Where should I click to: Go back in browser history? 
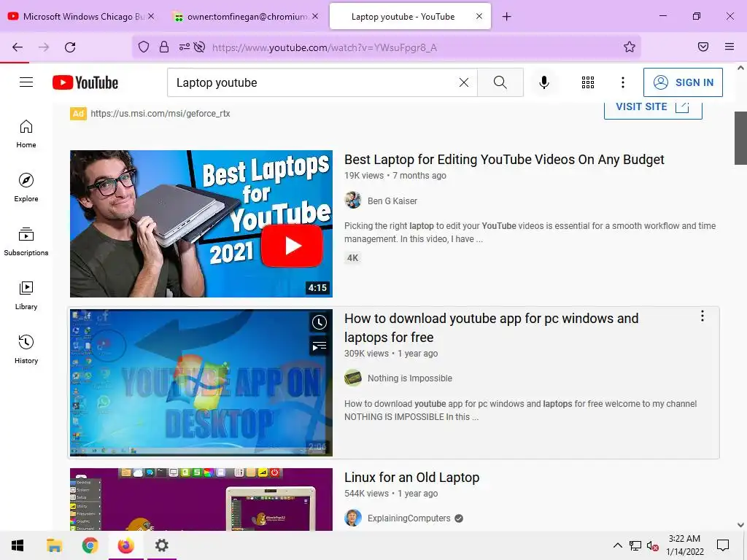[18, 47]
